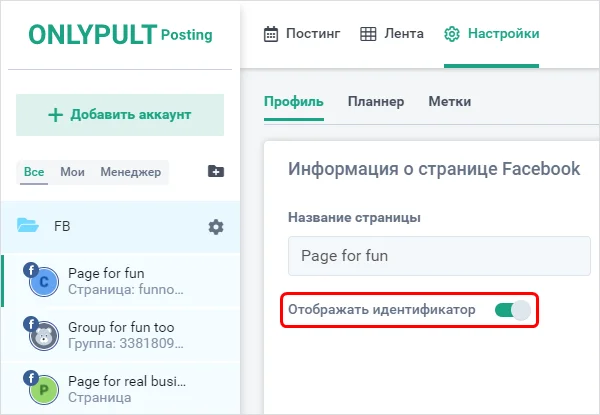Click the Название страницы input field
Viewport: 600px width, 415px height.
point(439,255)
